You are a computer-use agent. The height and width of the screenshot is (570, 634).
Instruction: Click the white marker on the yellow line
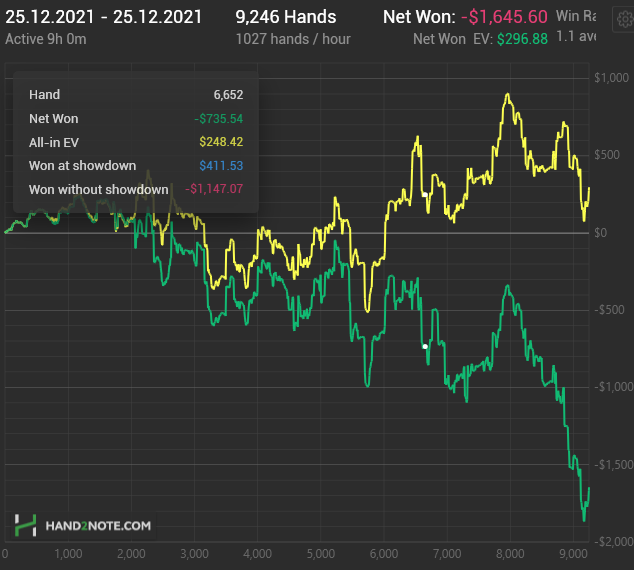click(425, 195)
